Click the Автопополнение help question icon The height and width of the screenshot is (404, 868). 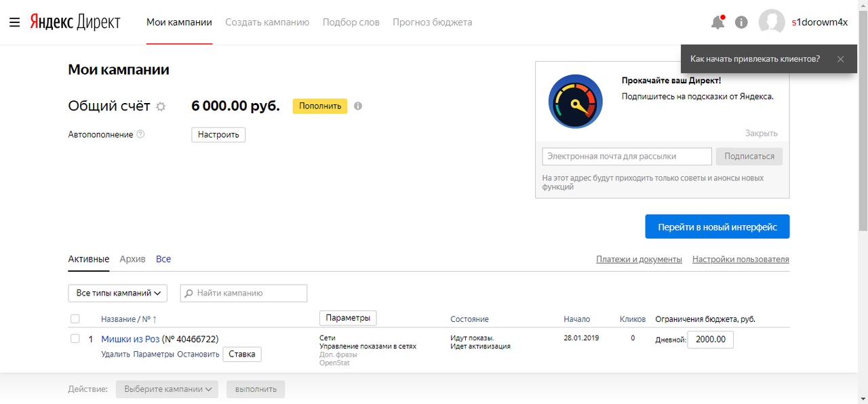coord(140,134)
